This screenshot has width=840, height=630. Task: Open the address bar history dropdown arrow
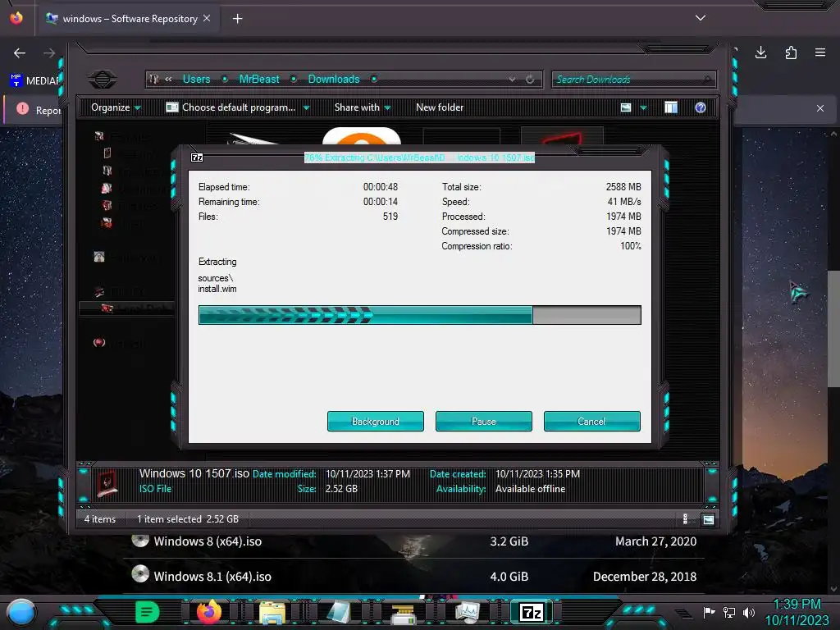(512, 80)
